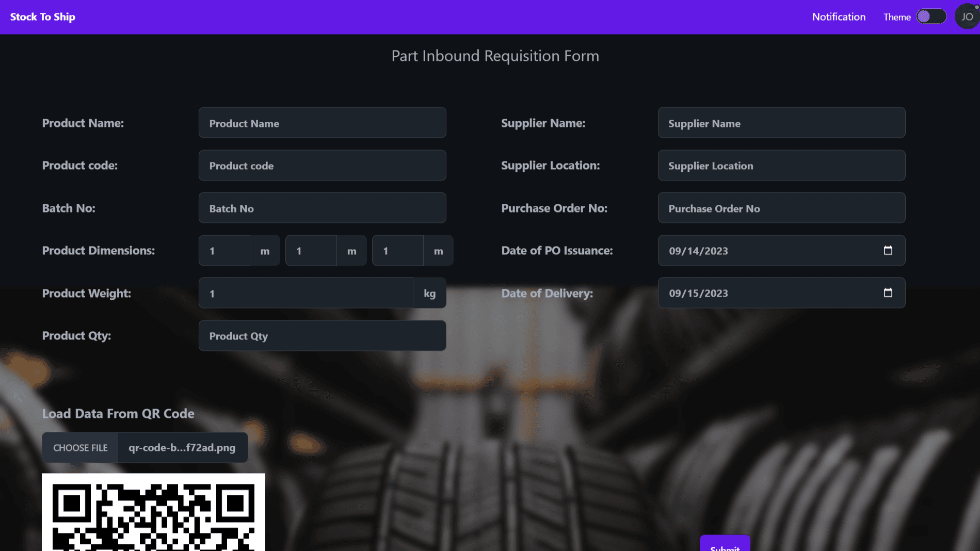
Task: Focus the Product code input field
Action: 322,166
